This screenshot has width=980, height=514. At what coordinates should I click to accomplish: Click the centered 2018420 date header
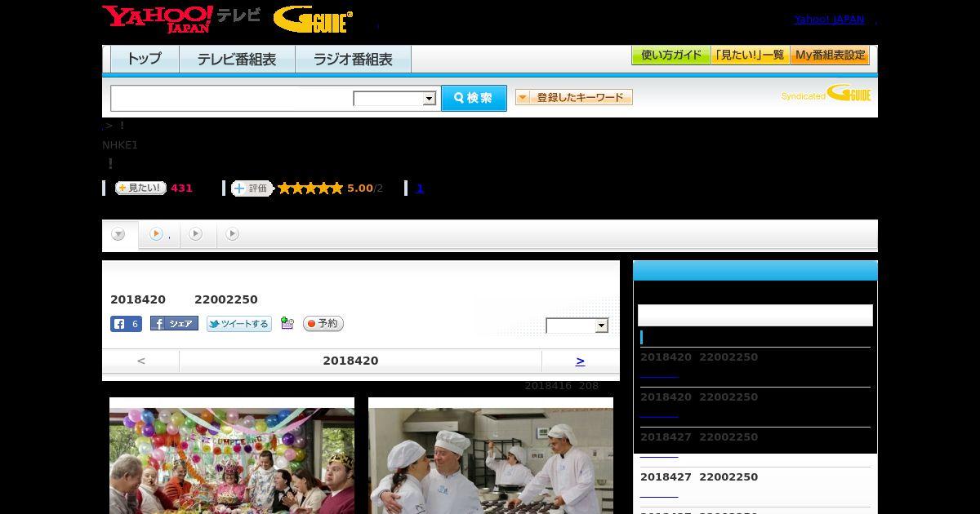point(350,361)
